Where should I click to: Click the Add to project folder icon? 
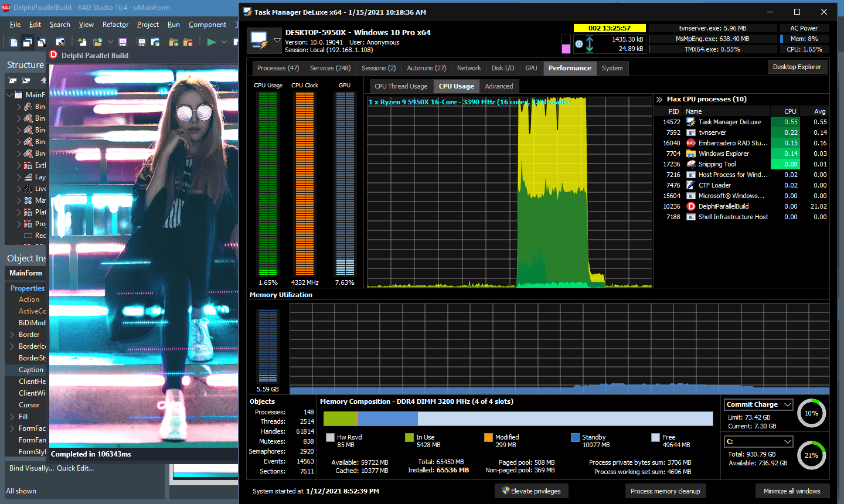click(173, 42)
